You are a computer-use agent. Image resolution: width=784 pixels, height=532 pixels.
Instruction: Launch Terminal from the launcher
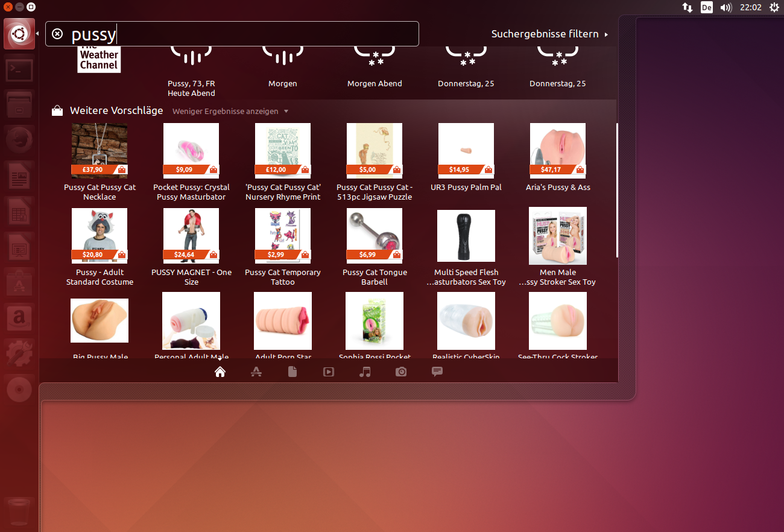pos(19,71)
